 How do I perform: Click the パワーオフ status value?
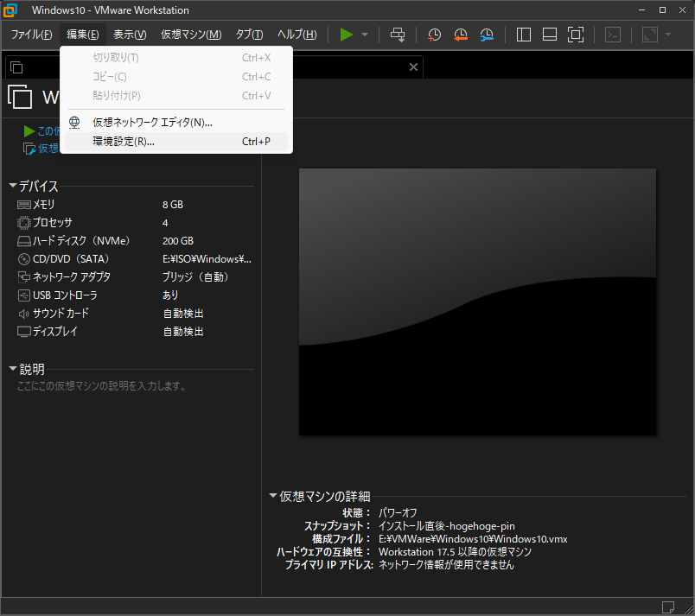coord(398,513)
